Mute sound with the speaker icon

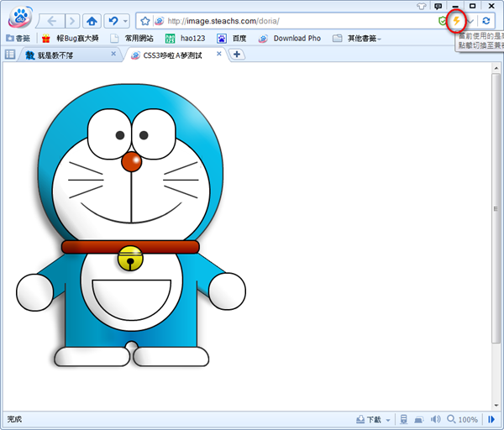point(435,419)
